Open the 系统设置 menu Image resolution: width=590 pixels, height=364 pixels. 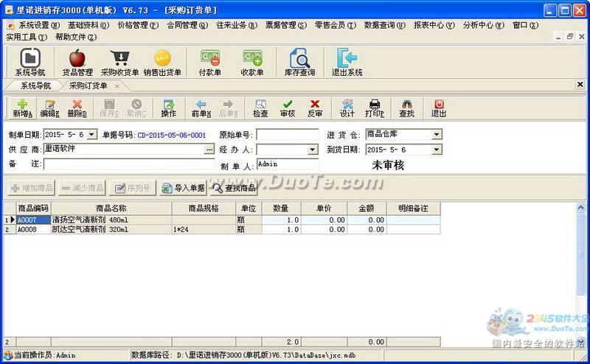[x=39, y=25]
